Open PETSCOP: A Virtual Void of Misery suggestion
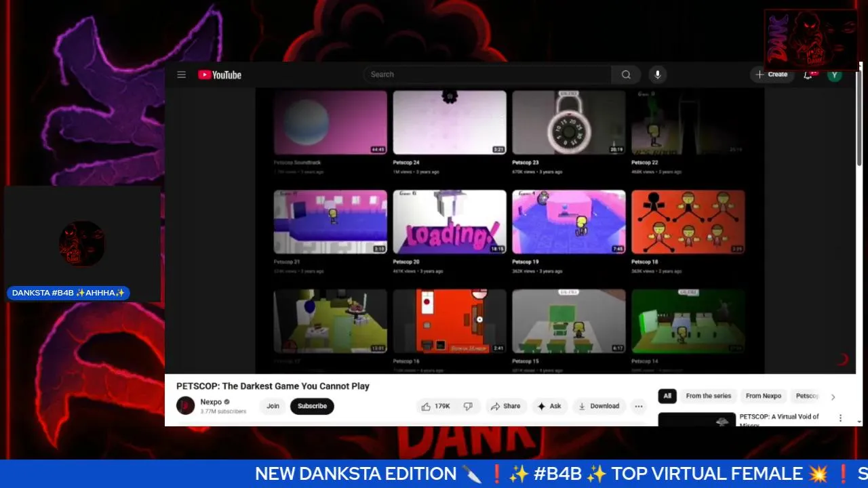Viewport: 868px width, 488px height. pos(779,420)
